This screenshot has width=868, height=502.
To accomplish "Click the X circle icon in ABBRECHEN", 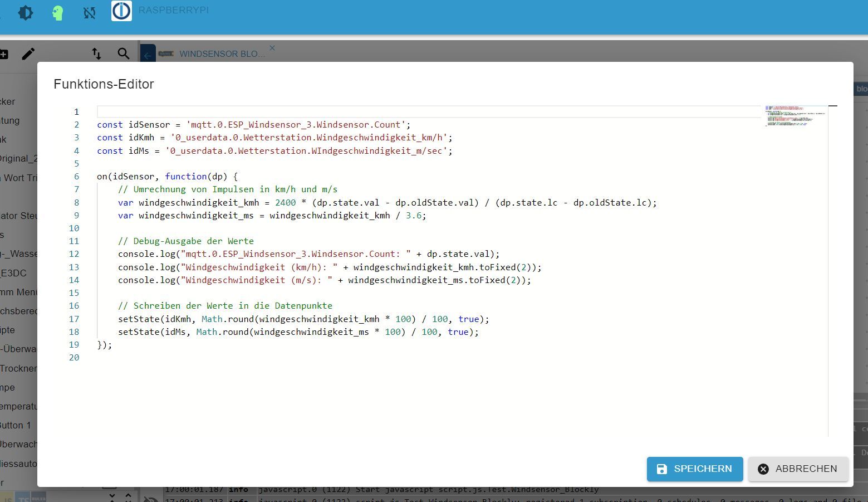I will click(763, 469).
